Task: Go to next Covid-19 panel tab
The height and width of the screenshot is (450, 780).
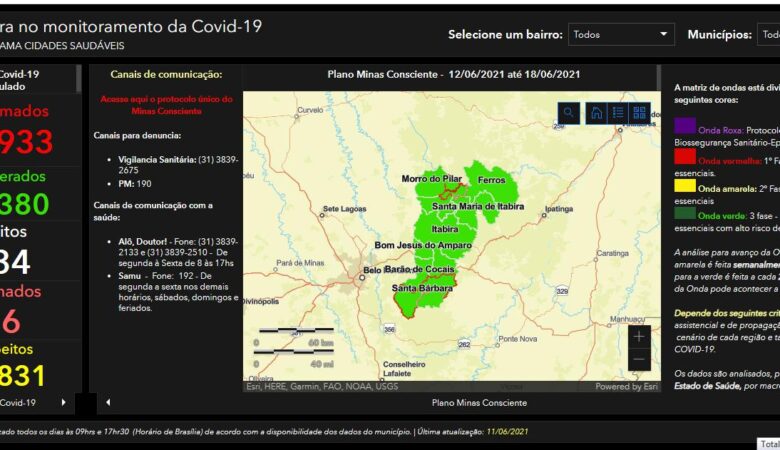Action: click(x=64, y=402)
